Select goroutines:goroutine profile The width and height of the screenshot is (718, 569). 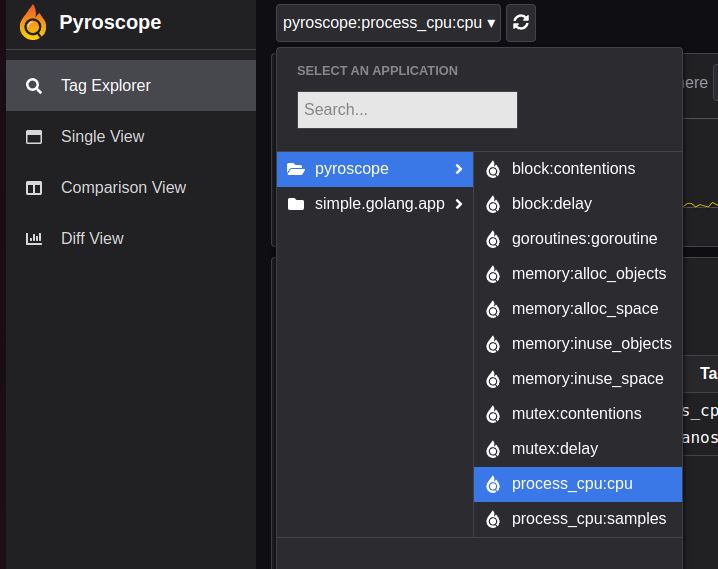(584, 239)
